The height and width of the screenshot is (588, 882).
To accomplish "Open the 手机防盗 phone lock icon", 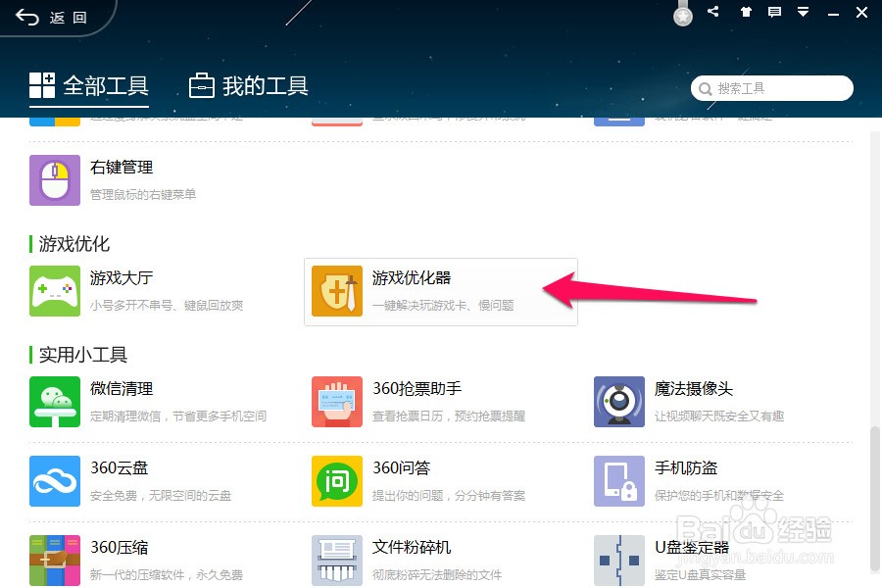I will tap(619, 481).
